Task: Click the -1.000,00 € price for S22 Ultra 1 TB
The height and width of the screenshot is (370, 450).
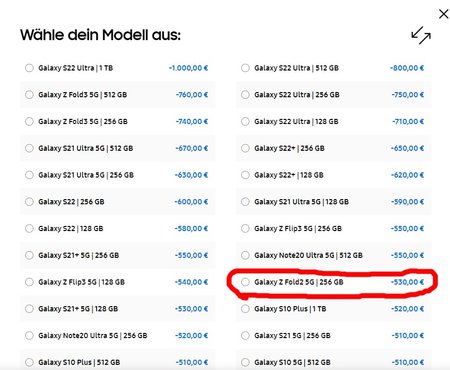Action: (x=188, y=68)
